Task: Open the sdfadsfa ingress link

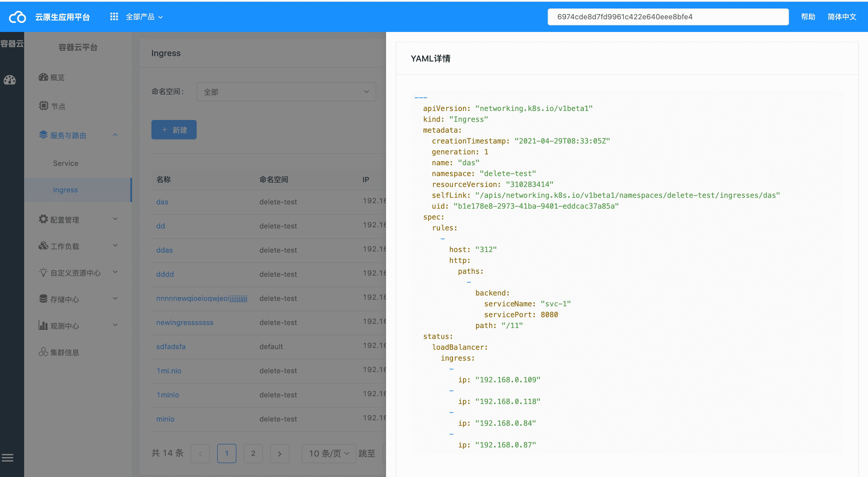Action: pos(171,347)
